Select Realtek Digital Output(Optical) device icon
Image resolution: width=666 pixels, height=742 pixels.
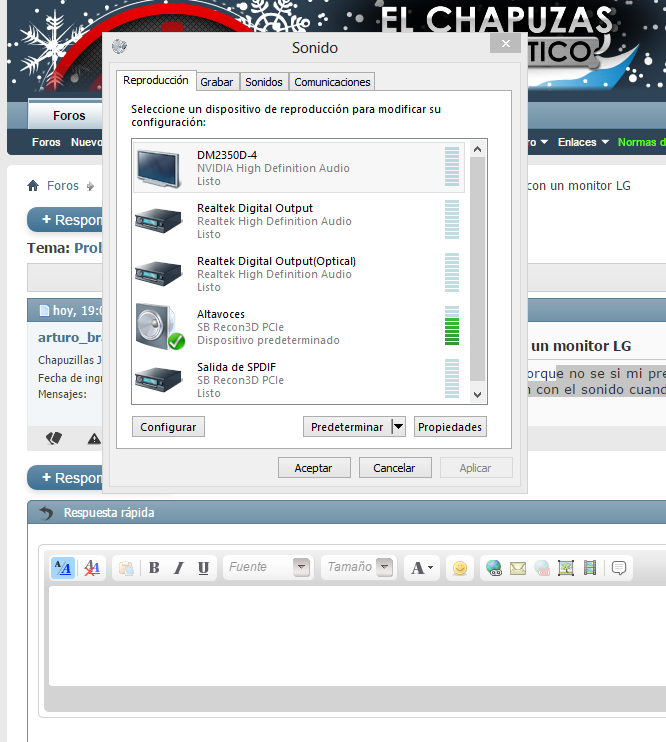[x=159, y=274]
